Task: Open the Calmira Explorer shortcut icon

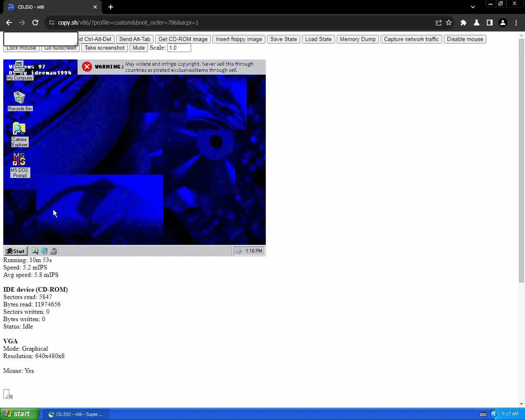Action: point(19,135)
